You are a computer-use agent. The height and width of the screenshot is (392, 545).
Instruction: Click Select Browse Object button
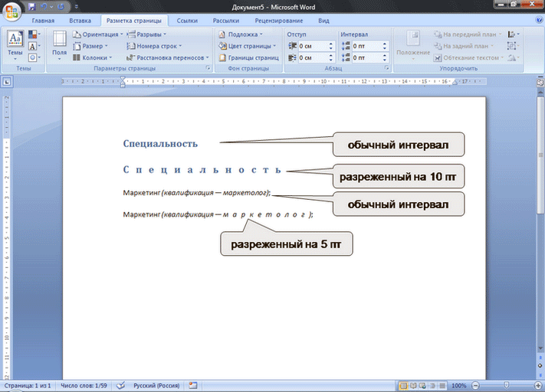[540, 366]
